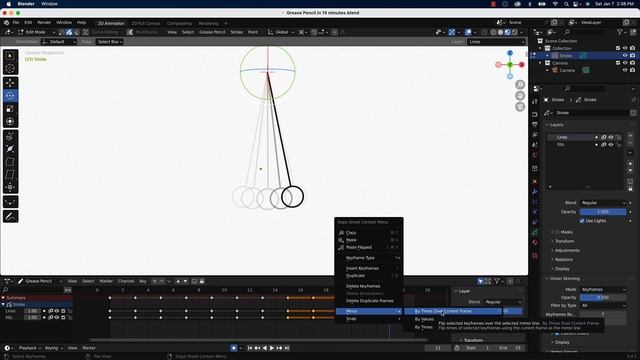Open the Playback popover button

tap(30, 348)
